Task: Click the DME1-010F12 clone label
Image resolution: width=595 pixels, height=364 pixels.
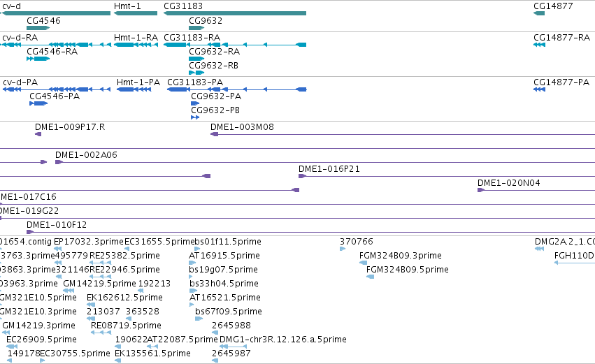Action: 57,225
